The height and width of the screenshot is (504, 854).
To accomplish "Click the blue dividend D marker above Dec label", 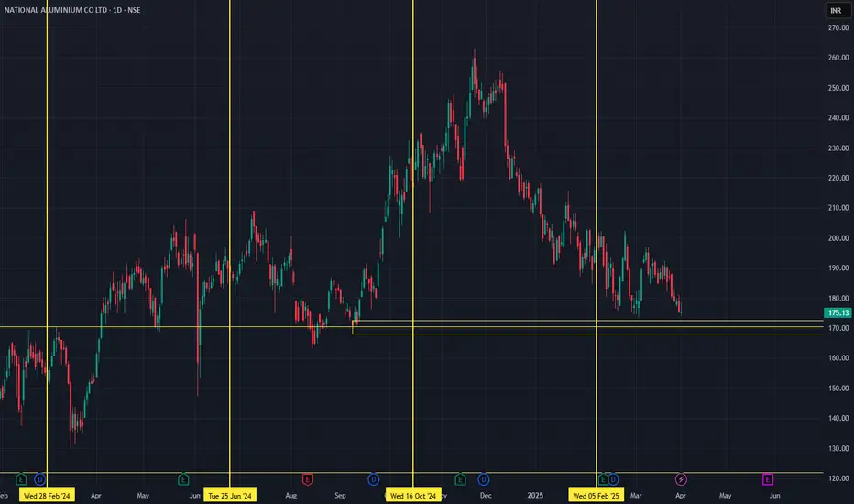I will [x=483, y=479].
